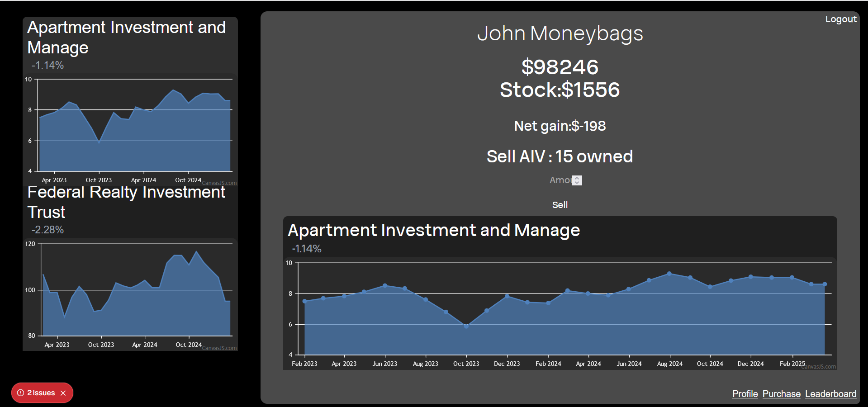Click the sidebar Apartment Investment mini chart

tap(130, 129)
